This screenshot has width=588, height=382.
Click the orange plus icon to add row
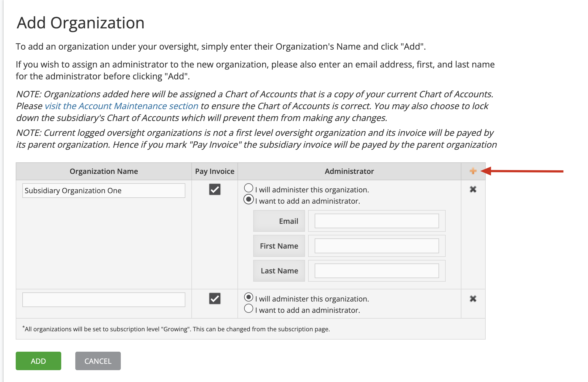coord(473,171)
